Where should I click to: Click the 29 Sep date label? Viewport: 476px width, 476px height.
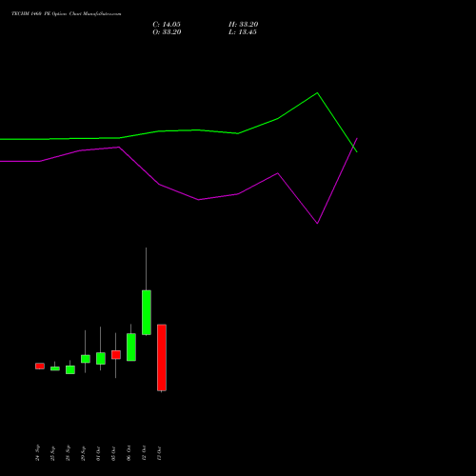[x=83, y=453]
